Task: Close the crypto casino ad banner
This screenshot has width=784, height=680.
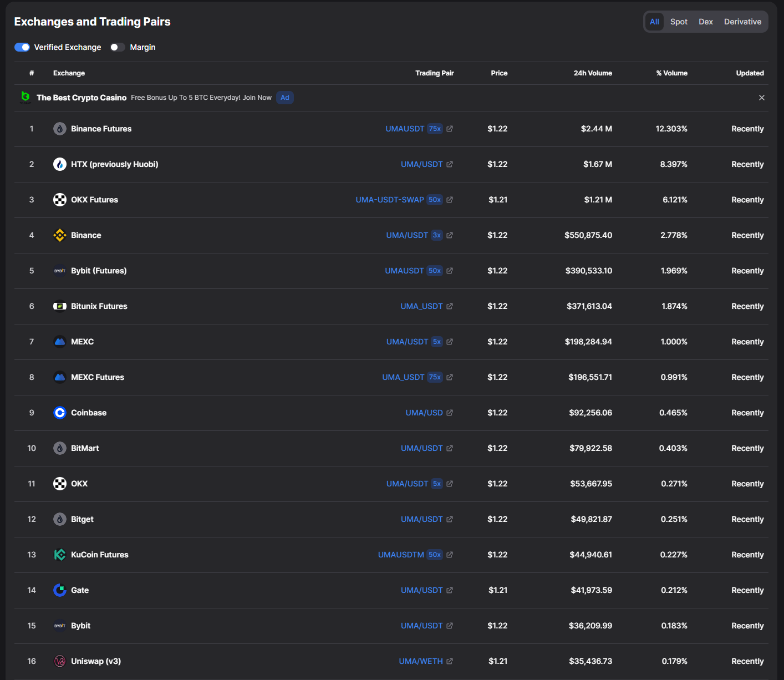Action: (x=761, y=98)
